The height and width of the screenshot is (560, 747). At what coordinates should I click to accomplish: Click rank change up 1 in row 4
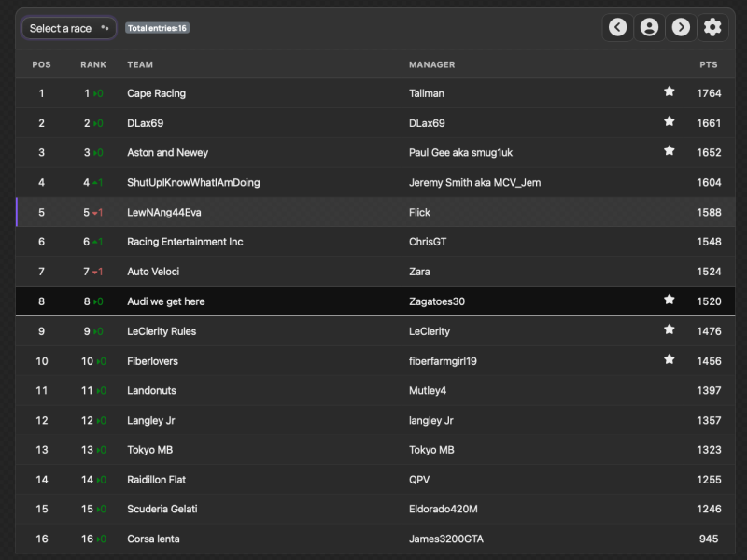(98, 182)
